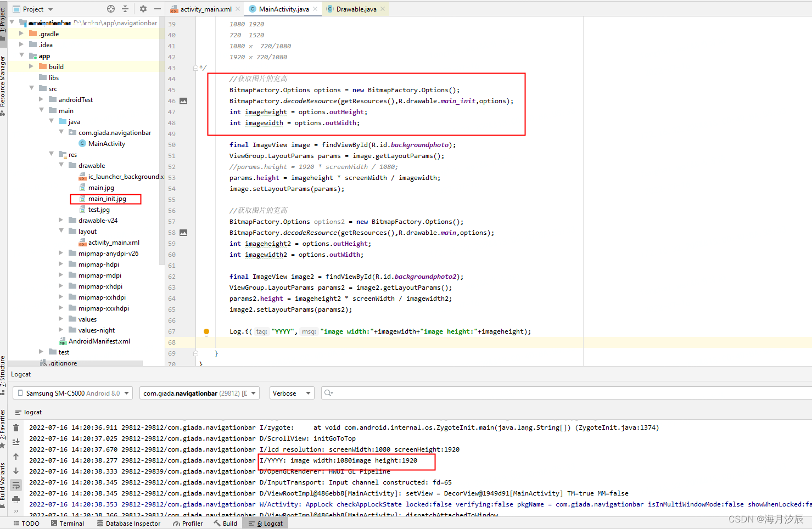The width and height of the screenshot is (812, 529).
Task: Click the yellow lightbulb on line 67
Action: pos(206,332)
